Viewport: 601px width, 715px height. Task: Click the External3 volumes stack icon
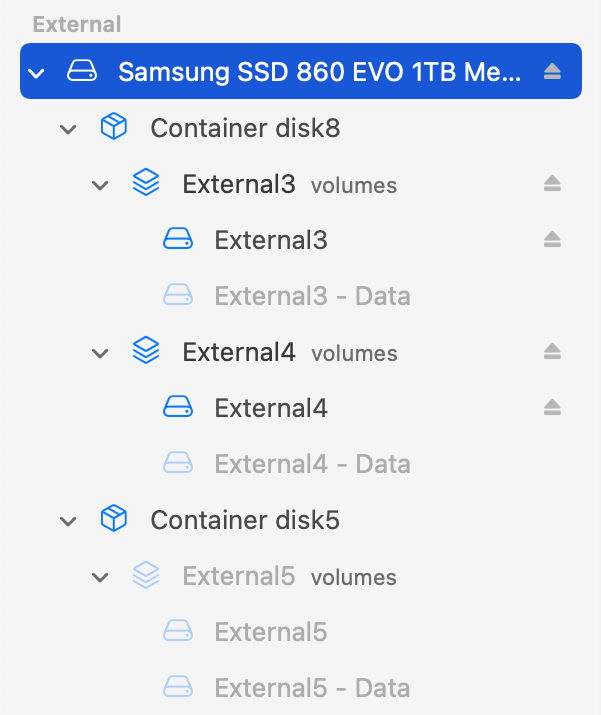[146, 184]
